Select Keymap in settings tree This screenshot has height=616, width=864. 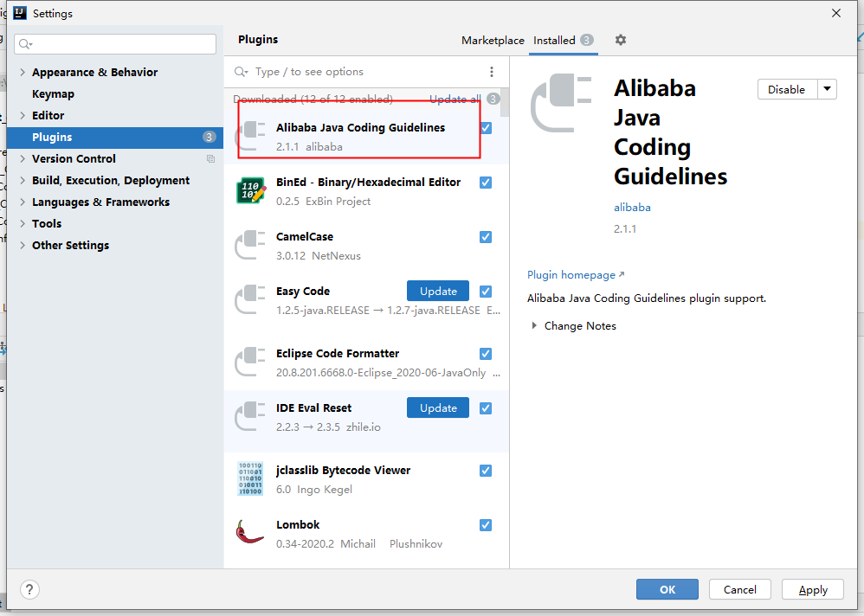tap(53, 93)
